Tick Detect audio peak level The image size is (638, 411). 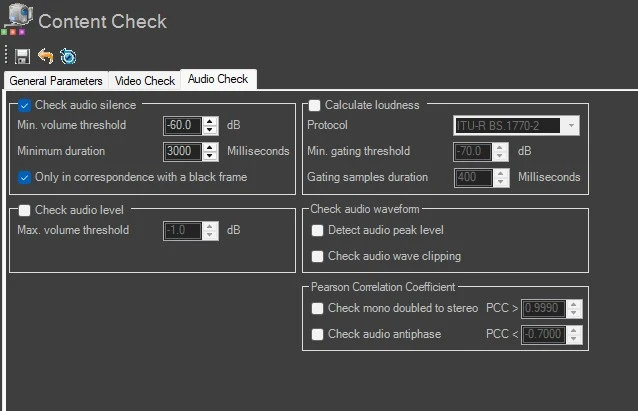[317, 230]
